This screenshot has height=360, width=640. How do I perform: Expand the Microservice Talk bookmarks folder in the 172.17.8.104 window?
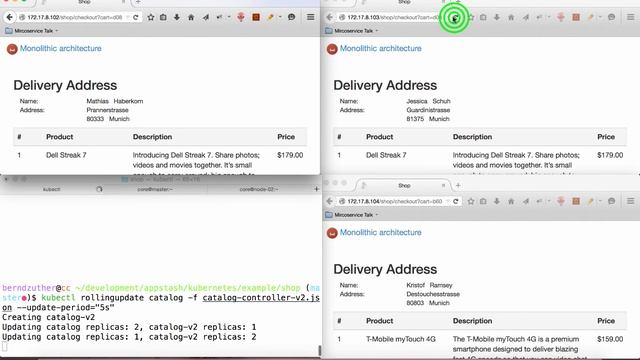[x=351, y=215]
